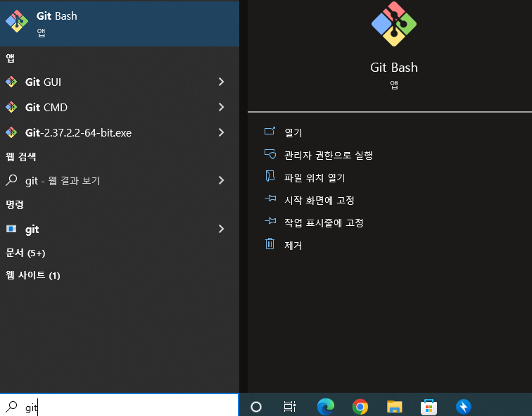Select Git-2.37.2.2-64-bit.exe result
Image resolution: width=532 pixels, height=416 pixels.
120,132
